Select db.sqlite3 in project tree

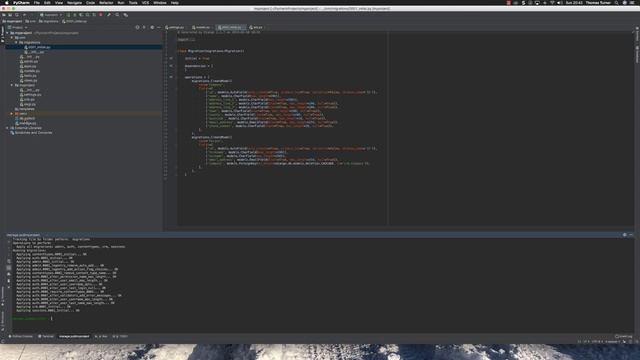pos(25,118)
